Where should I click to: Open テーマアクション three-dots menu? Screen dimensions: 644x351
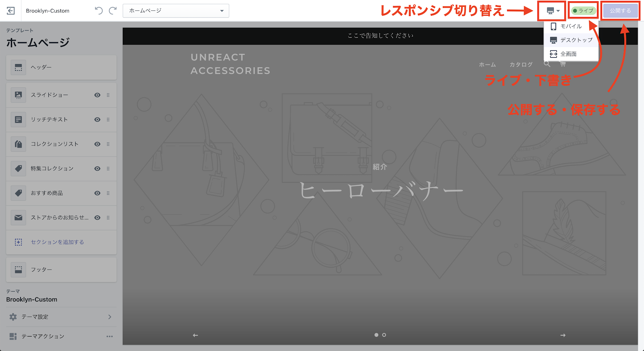(x=109, y=337)
